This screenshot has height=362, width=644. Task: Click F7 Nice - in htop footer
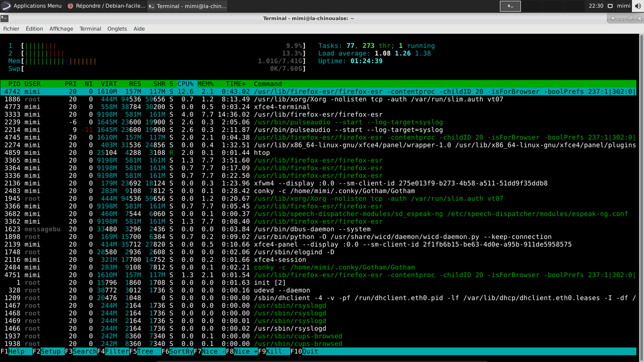point(209,351)
